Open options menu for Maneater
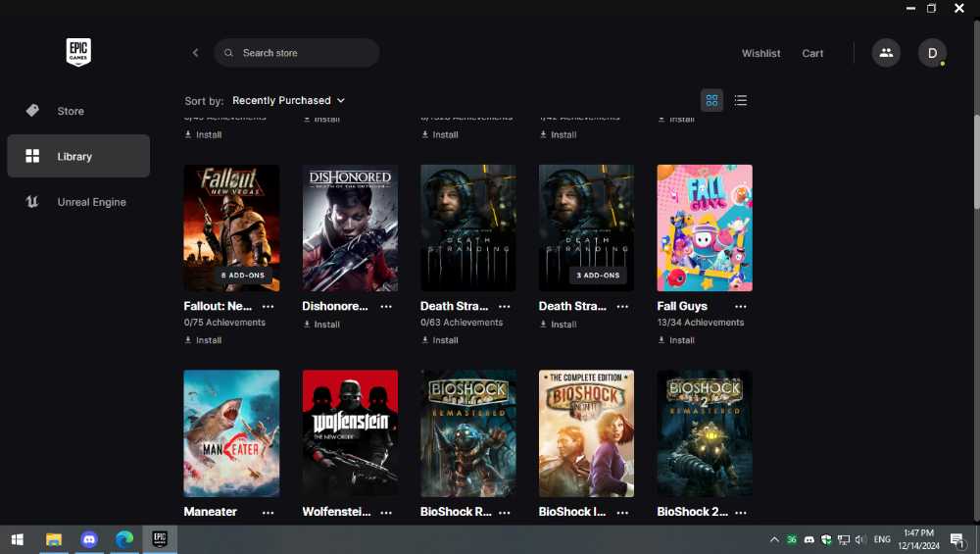980x554 pixels. [x=269, y=512]
